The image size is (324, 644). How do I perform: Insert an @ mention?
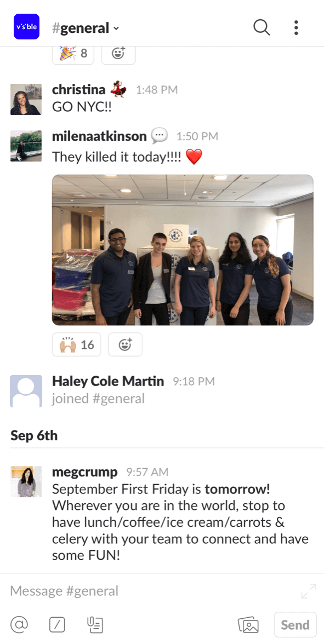click(x=19, y=625)
